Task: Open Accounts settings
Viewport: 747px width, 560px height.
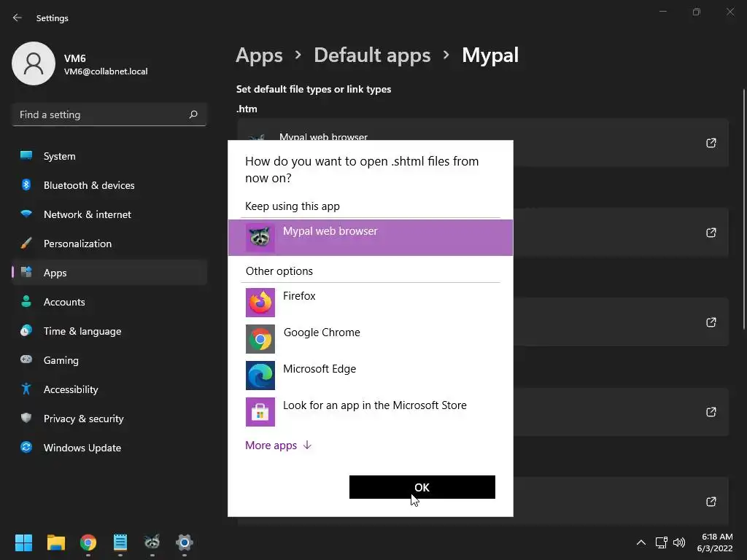Action: click(x=109, y=302)
